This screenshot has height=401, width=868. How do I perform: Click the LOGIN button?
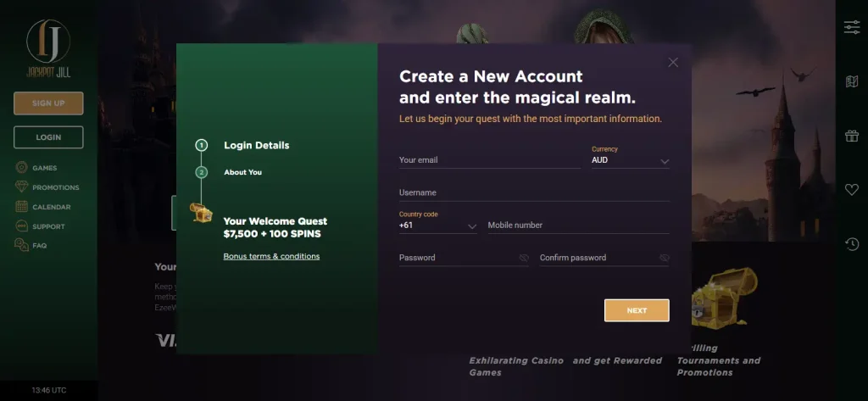pyautogui.click(x=48, y=137)
